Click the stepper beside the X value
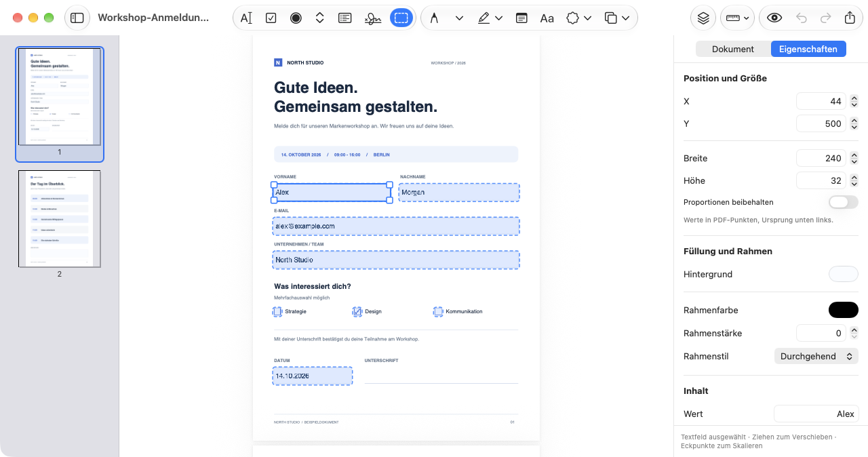Viewport: 868px width, 457px height. click(x=854, y=101)
